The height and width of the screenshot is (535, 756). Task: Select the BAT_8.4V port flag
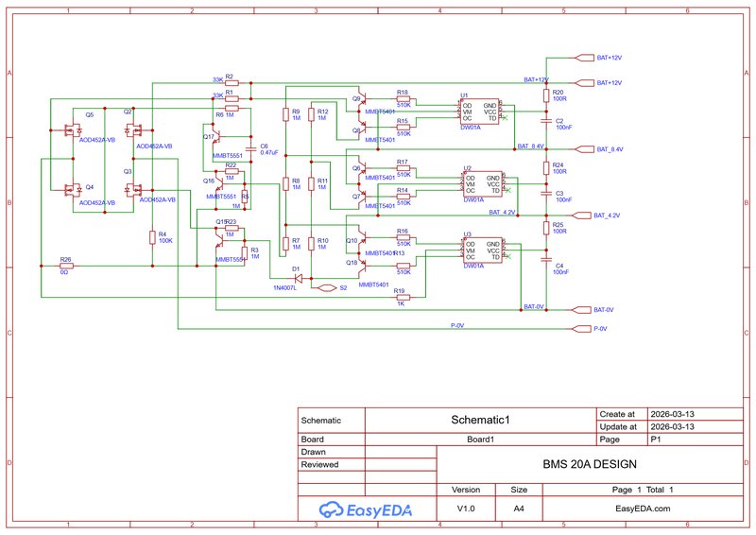[582, 149]
